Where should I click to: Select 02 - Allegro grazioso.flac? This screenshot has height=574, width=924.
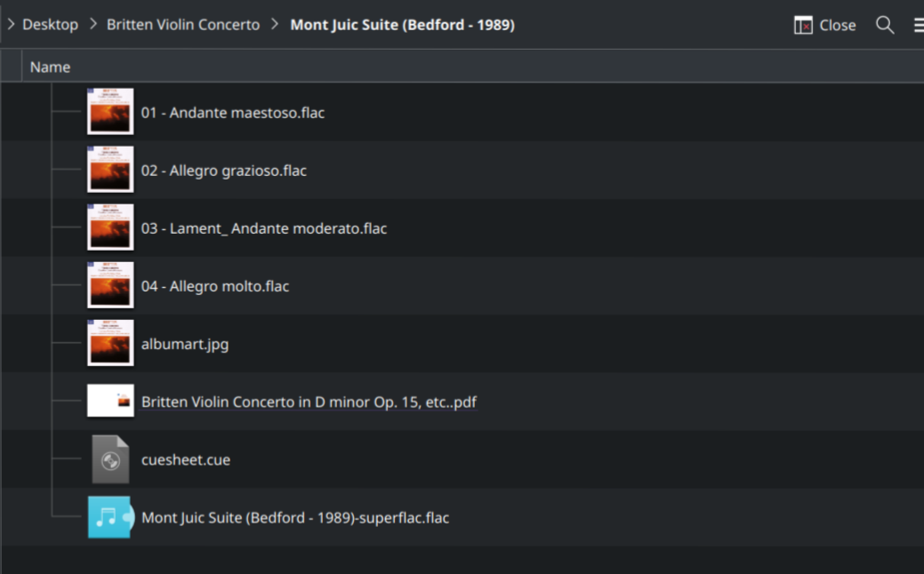(225, 170)
